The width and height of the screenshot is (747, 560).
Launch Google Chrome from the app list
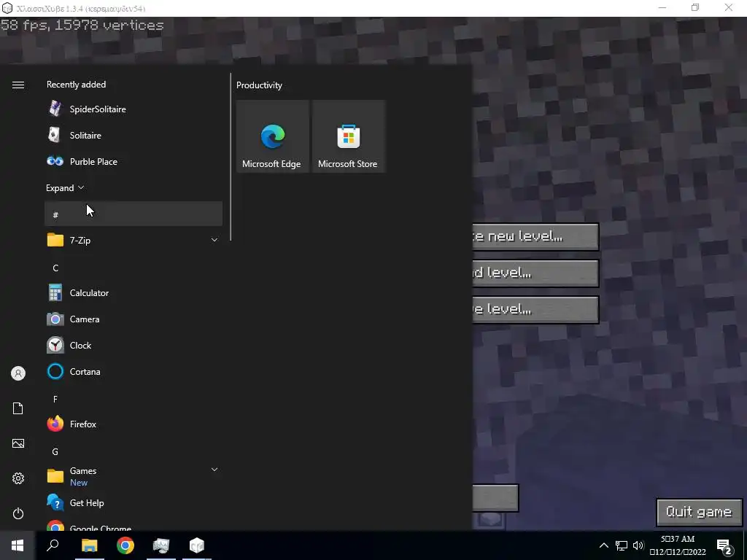pos(133,525)
